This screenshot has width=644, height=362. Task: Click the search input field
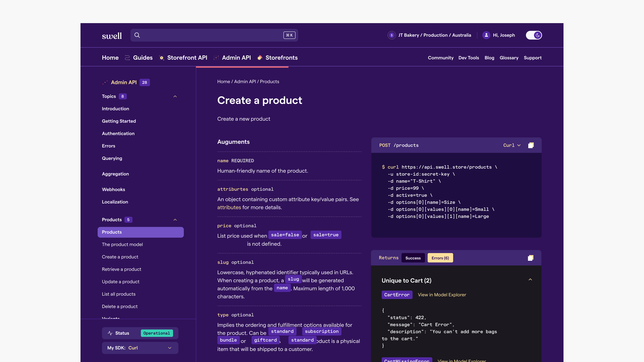pyautogui.click(x=214, y=35)
